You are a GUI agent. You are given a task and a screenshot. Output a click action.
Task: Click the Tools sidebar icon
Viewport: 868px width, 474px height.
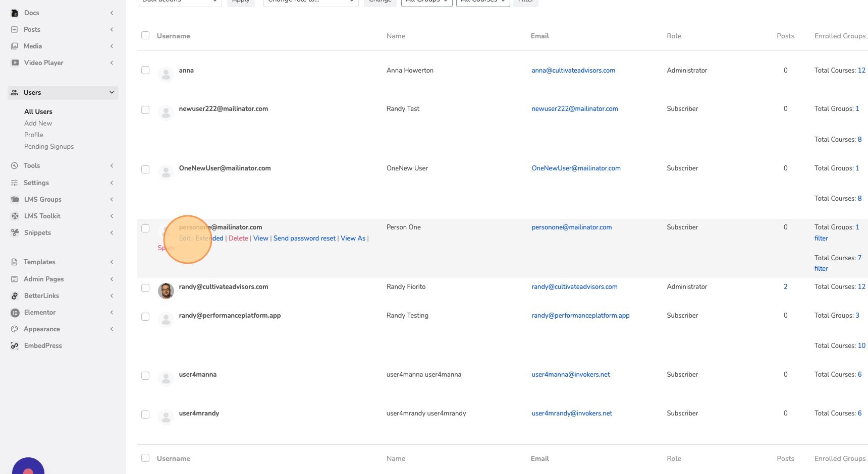coord(15,166)
